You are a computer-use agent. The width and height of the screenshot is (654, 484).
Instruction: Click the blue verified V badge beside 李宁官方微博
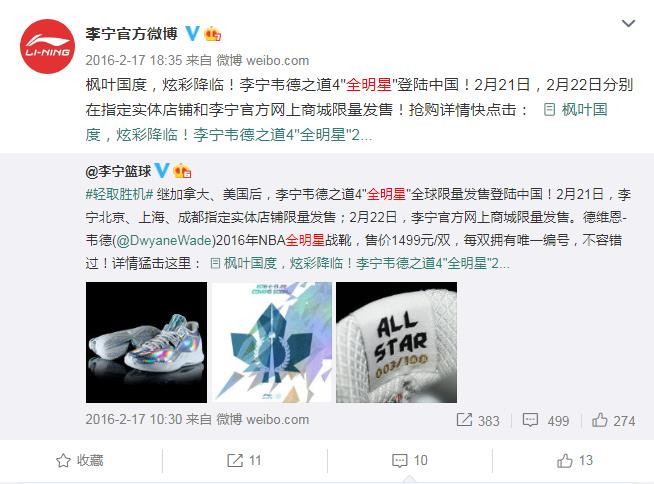coord(192,33)
